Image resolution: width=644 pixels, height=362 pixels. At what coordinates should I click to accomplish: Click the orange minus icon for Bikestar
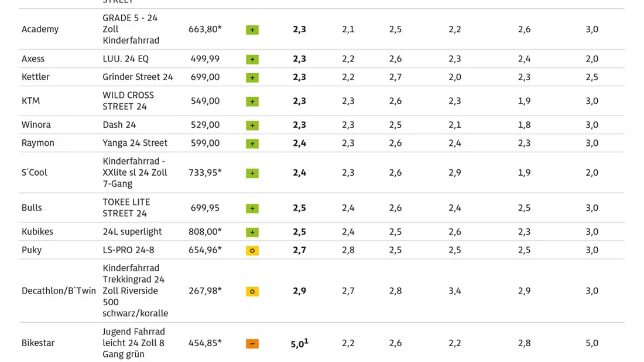pos(252,343)
